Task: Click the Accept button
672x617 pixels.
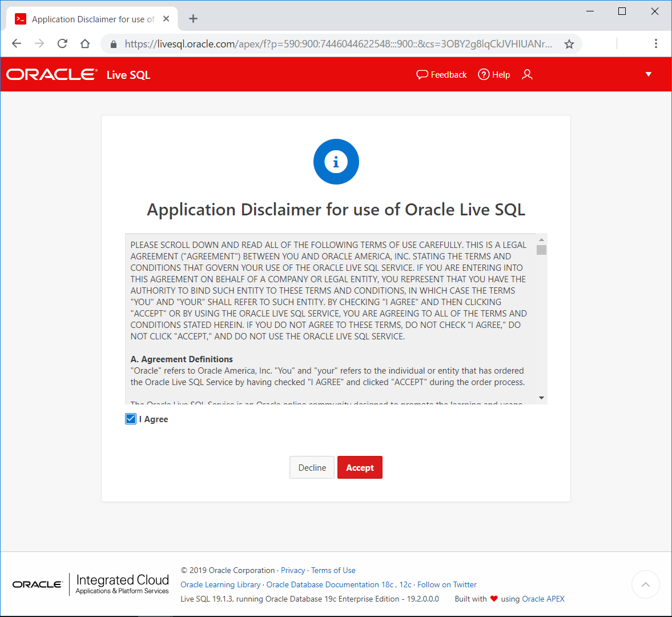Action: tap(360, 467)
